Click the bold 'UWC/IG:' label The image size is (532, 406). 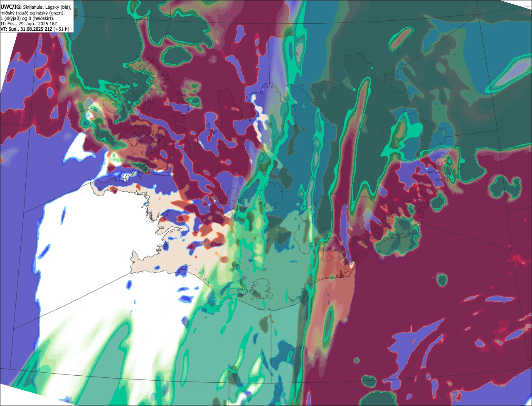click(11, 7)
